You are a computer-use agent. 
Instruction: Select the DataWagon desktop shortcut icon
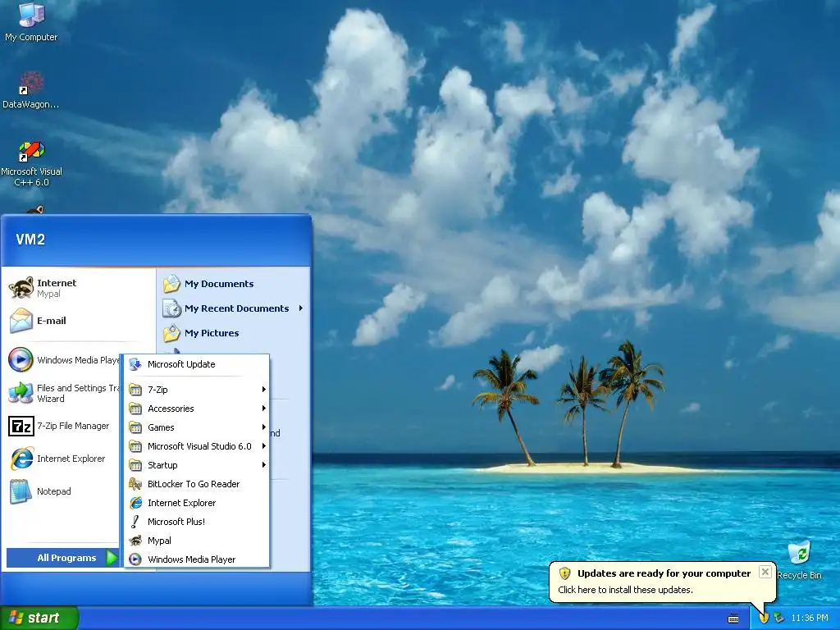point(31,83)
